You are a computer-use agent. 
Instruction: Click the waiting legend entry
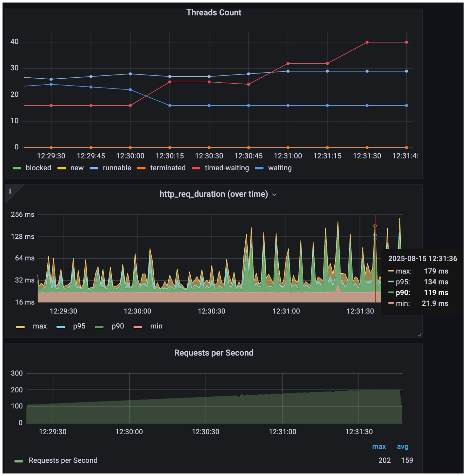(x=280, y=168)
